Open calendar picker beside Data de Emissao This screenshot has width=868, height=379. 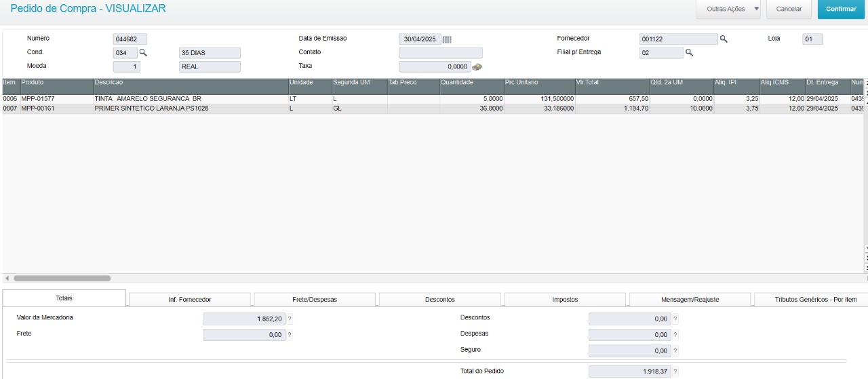coord(447,39)
